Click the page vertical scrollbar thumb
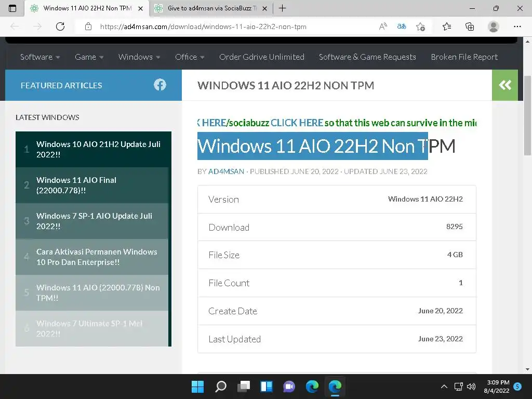This screenshot has height=399, width=532. click(x=527, y=115)
